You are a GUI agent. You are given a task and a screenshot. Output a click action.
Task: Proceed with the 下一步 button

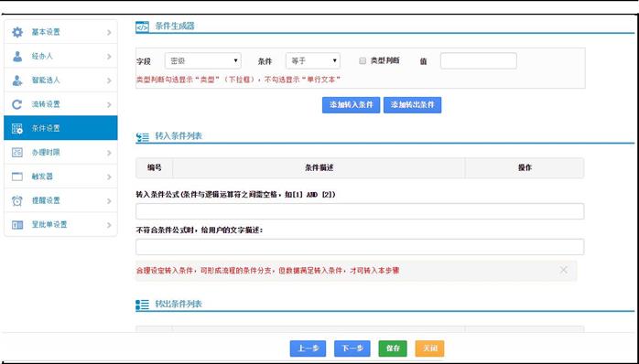point(352,348)
